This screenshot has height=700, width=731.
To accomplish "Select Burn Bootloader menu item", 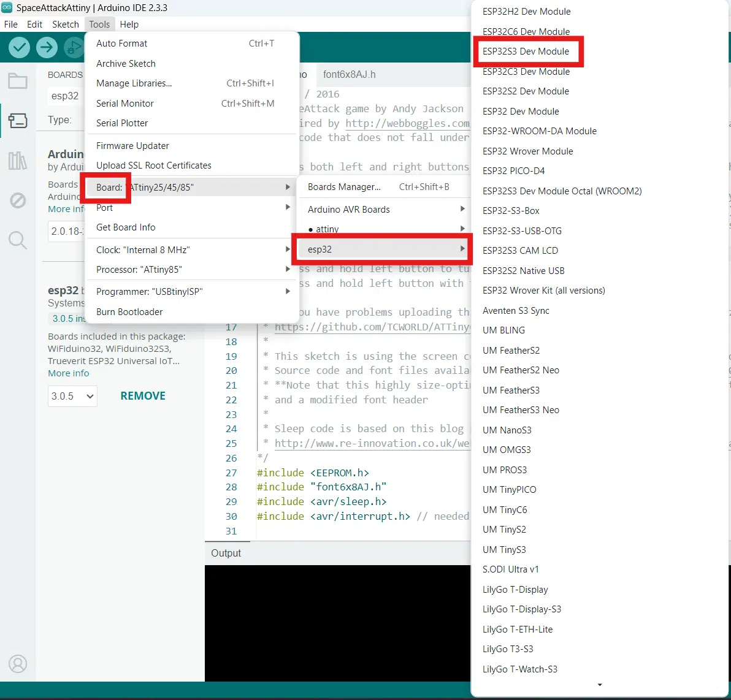I will pyautogui.click(x=193, y=312).
